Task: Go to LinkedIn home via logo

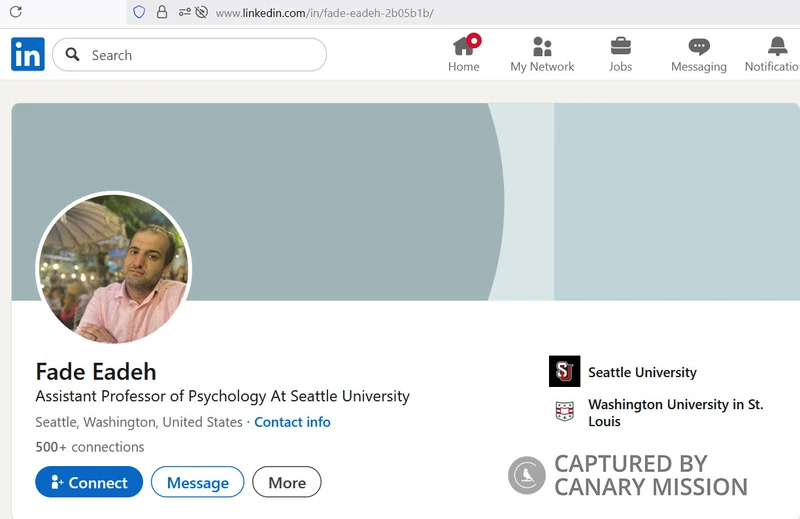Action: (28, 54)
